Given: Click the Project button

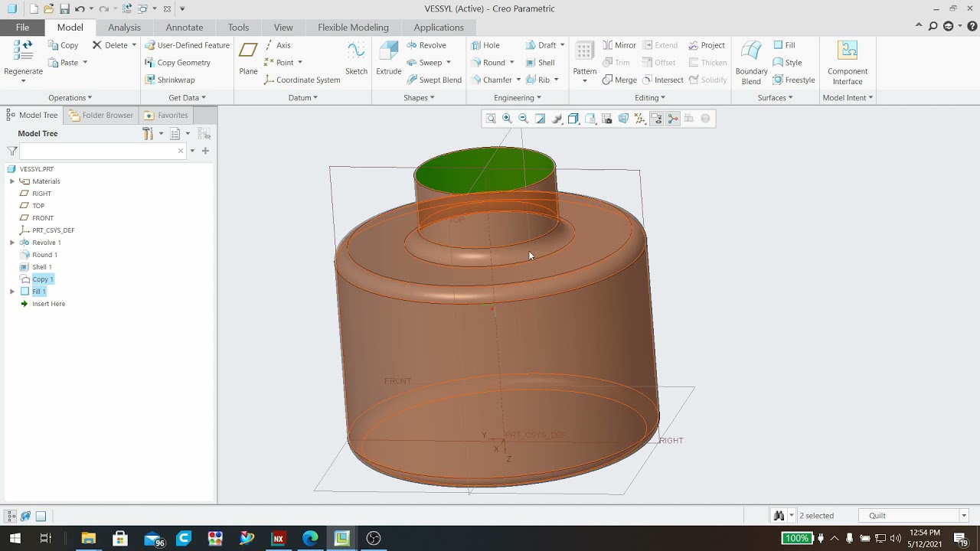Looking at the screenshot, I should click(707, 45).
